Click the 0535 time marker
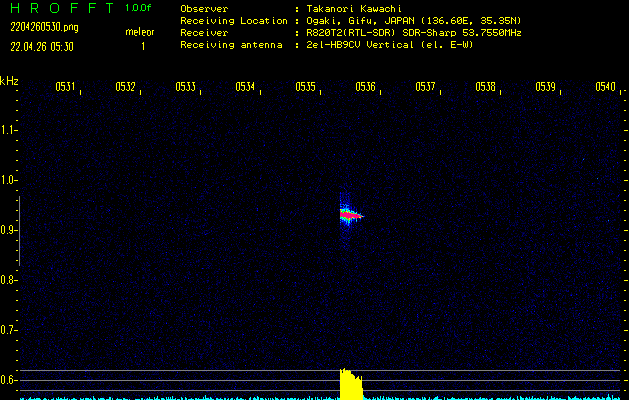Viewport: 629px width, 400px height. pos(305,87)
